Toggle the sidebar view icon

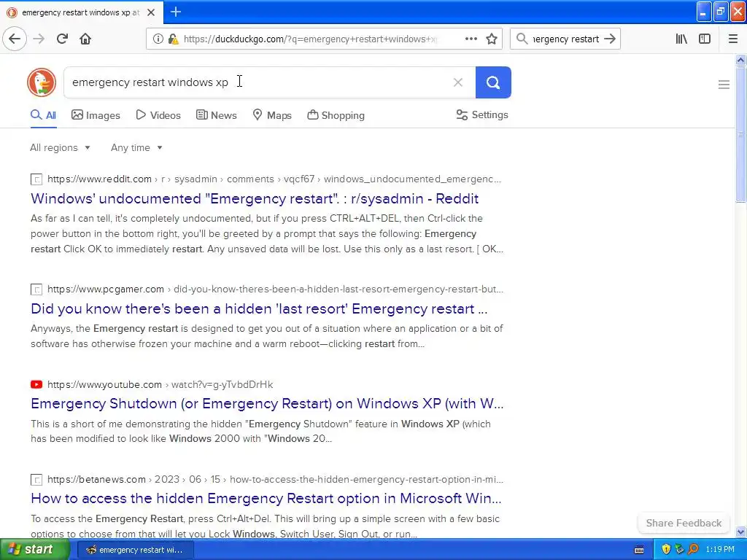tap(705, 39)
